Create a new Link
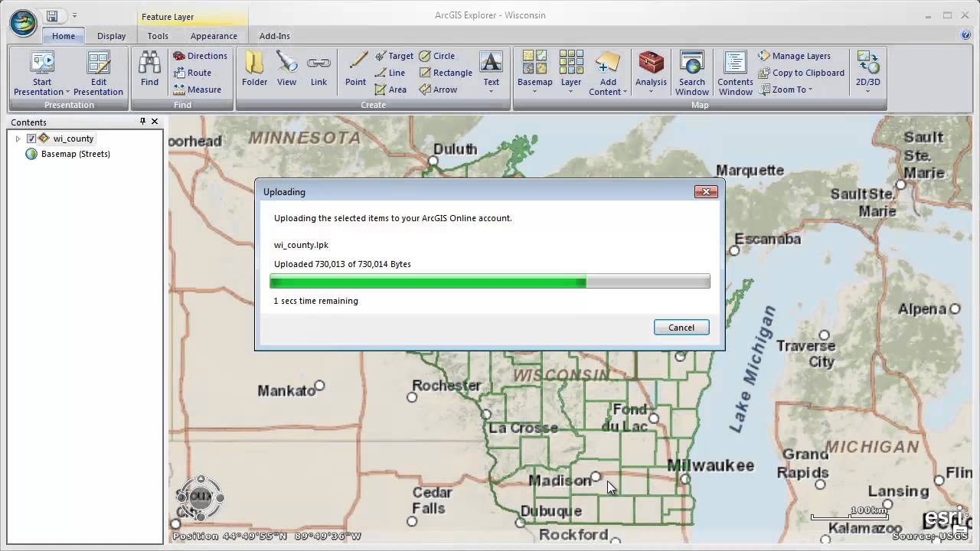The width and height of the screenshot is (980, 551). (x=318, y=69)
